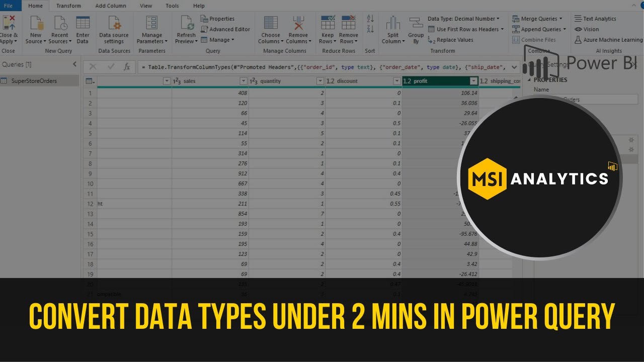Sort descending with the Z-A icon

click(x=370, y=30)
